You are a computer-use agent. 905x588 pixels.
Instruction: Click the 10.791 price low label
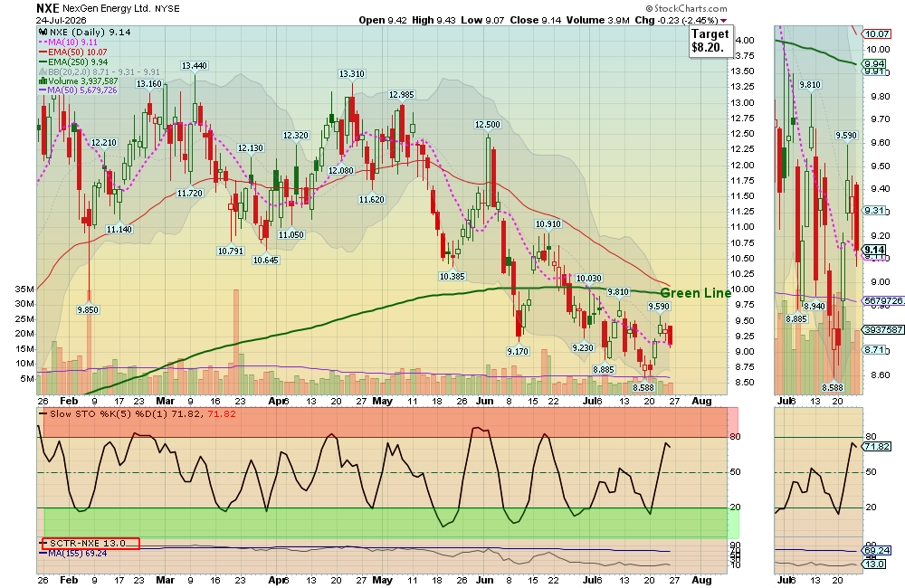(x=230, y=251)
